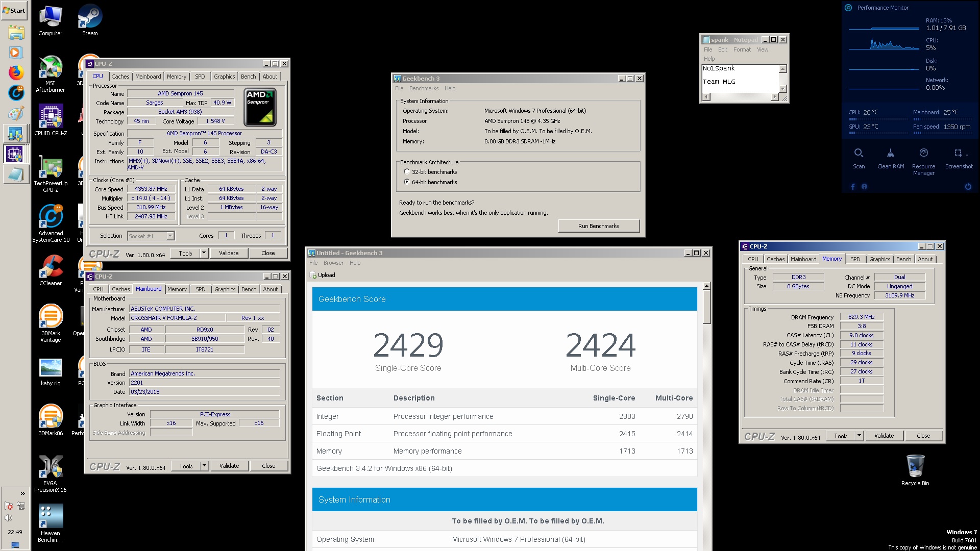Open TechPowerUp GPU-Z desktop shortcut
Image resolution: width=980 pixels, height=551 pixels.
(x=51, y=173)
